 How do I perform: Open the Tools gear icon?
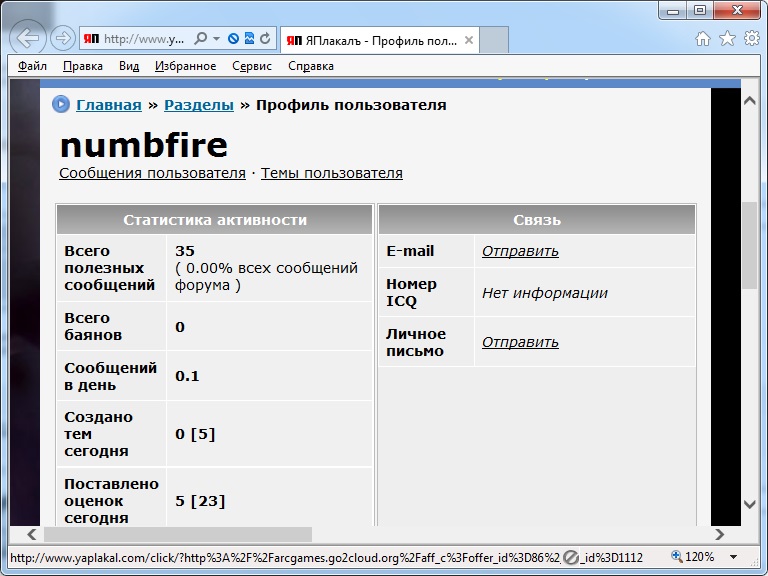pyautogui.click(x=752, y=38)
